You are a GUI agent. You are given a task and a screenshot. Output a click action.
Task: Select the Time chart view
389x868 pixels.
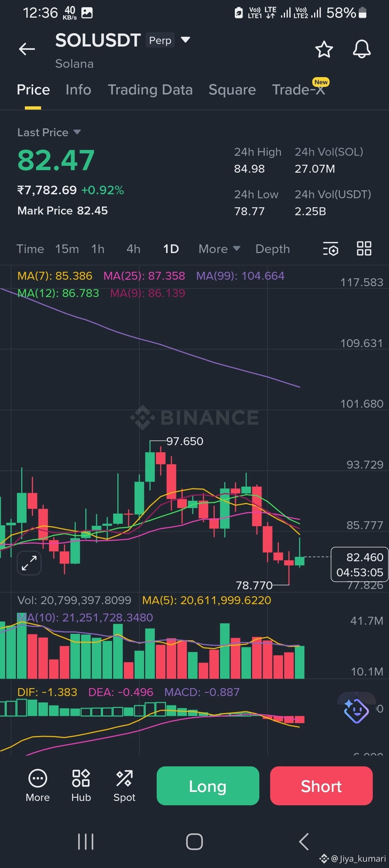point(30,249)
